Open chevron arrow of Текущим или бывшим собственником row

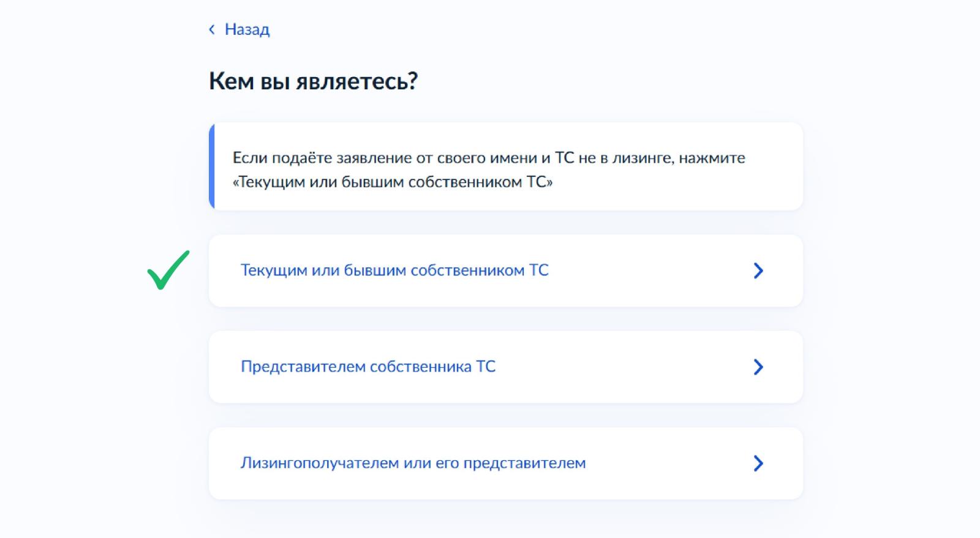pyautogui.click(x=758, y=271)
